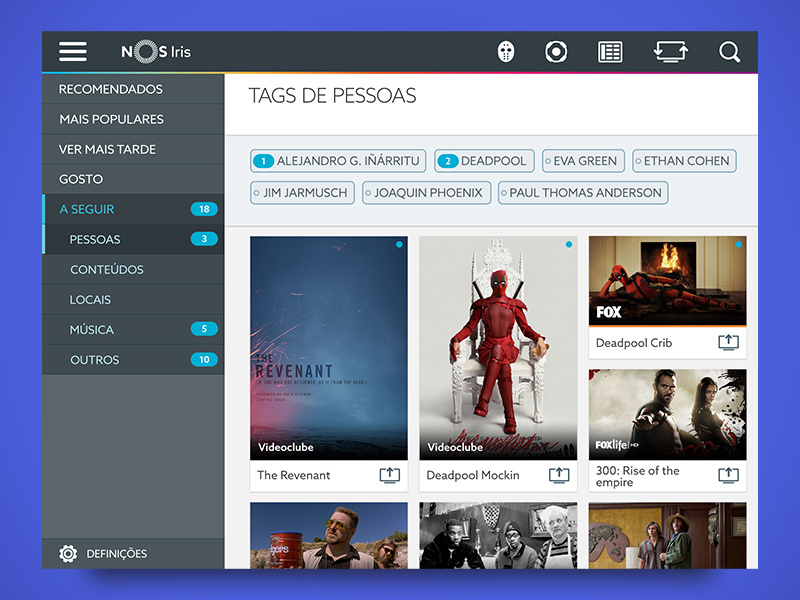Open the 300: Rise of the empire thumbnail
The image size is (800, 600).
[667, 415]
